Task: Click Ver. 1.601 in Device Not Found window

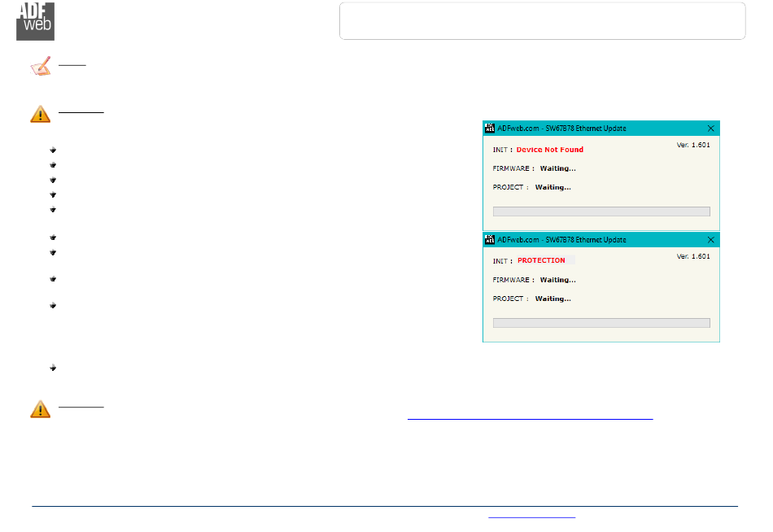Action: 693,145
